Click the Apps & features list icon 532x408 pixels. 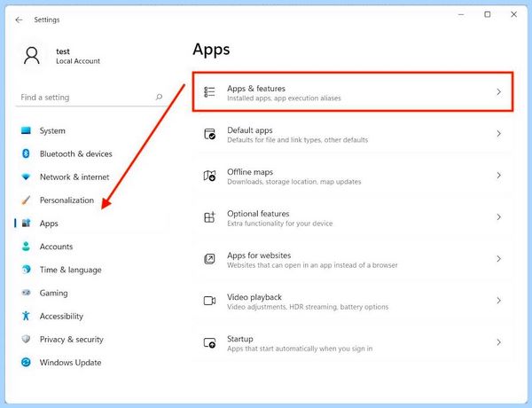(209, 92)
